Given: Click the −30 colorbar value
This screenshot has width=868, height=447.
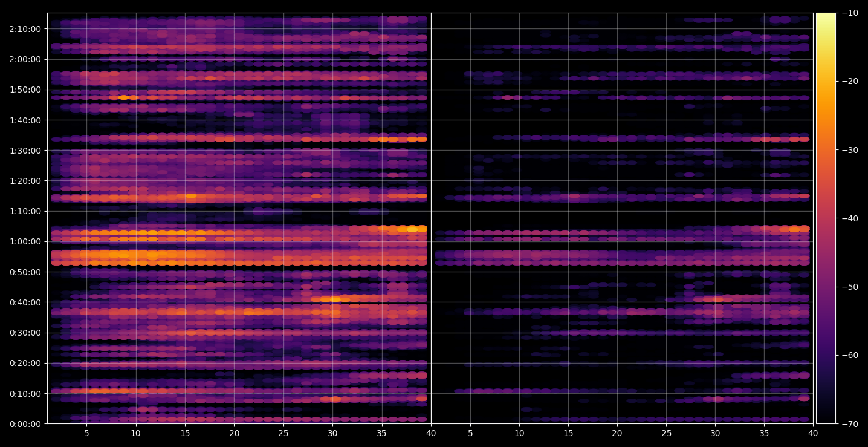Looking at the screenshot, I should pyautogui.click(x=849, y=150).
